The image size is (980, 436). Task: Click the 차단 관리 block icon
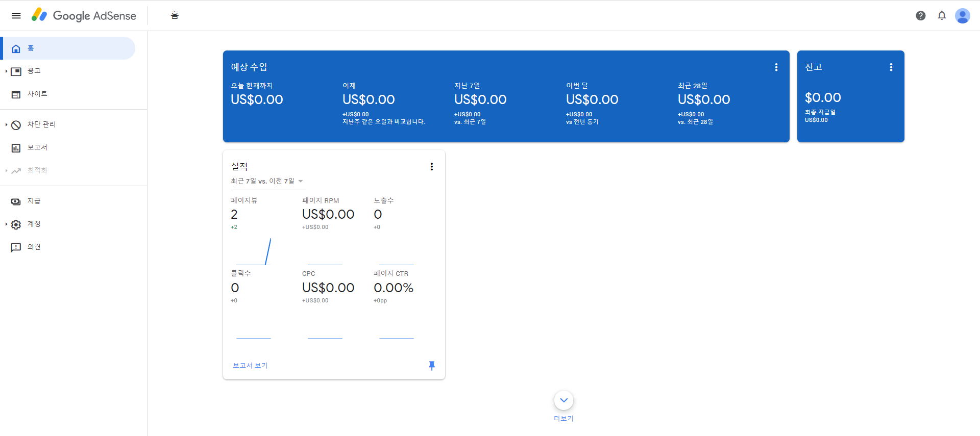(16, 125)
